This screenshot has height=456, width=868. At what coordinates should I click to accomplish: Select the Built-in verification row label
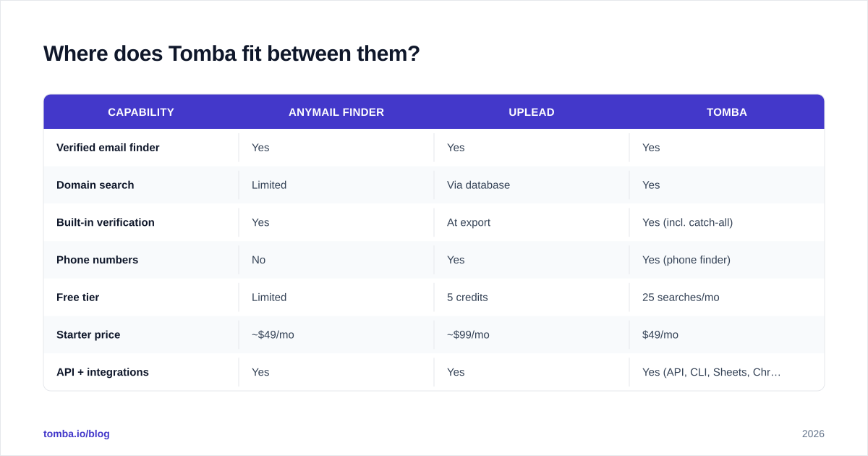[x=106, y=223]
